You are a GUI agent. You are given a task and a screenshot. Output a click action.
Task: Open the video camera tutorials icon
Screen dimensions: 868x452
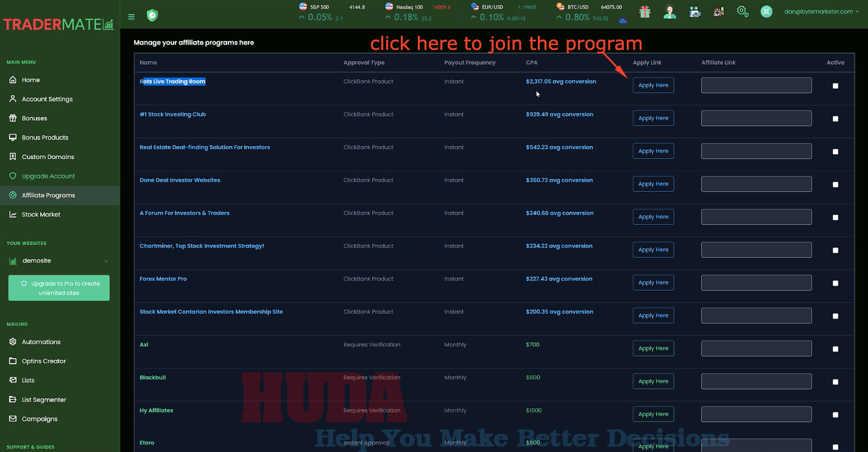point(695,12)
